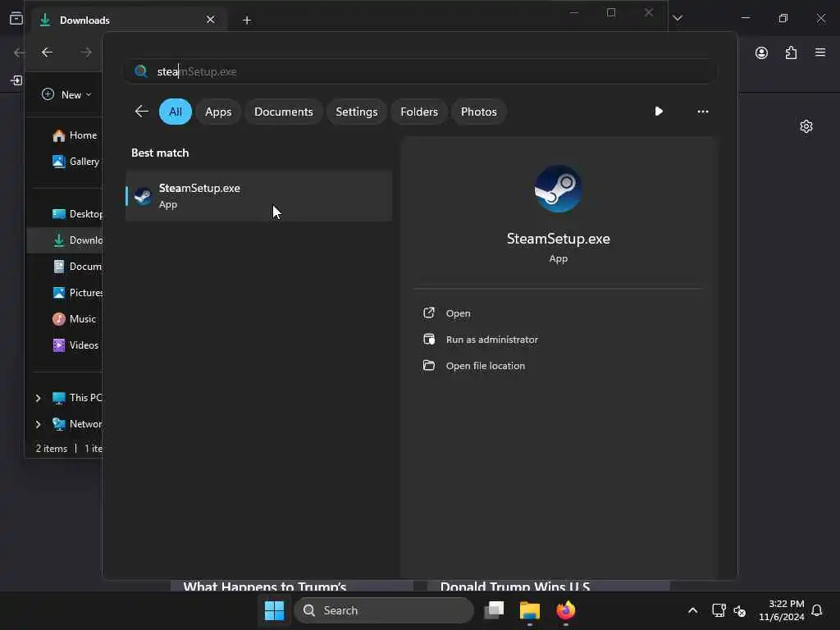This screenshot has width=840, height=630.
Task: Click the taskbar Search box
Action: pos(384,610)
